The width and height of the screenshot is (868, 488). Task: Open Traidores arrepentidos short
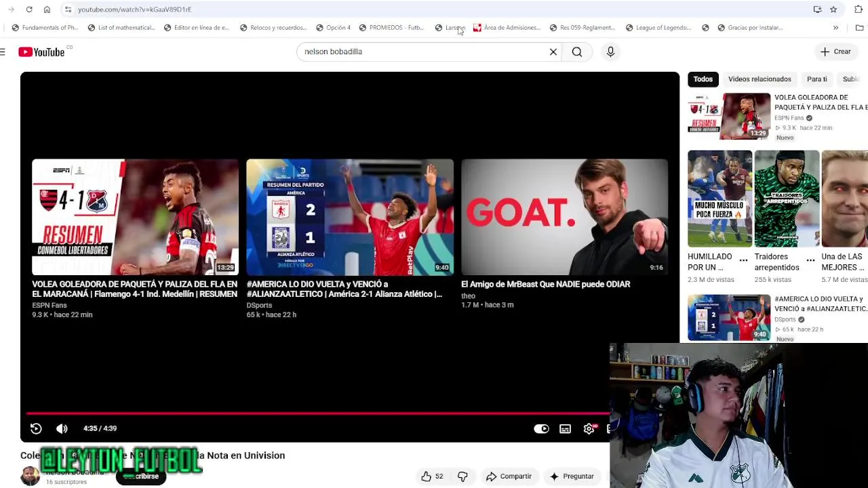click(x=787, y=199)
